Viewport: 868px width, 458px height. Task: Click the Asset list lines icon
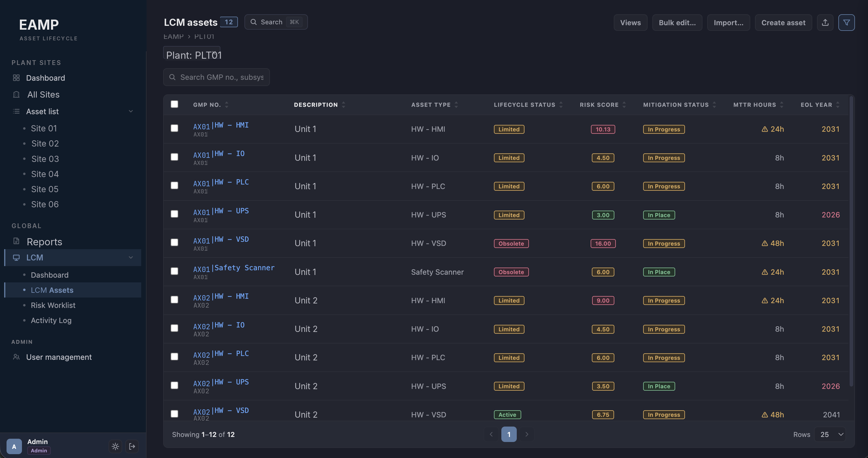16,111
